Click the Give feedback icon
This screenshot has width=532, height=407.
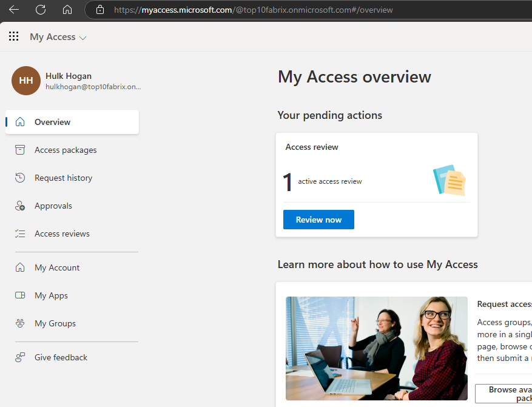pos(20,357)
